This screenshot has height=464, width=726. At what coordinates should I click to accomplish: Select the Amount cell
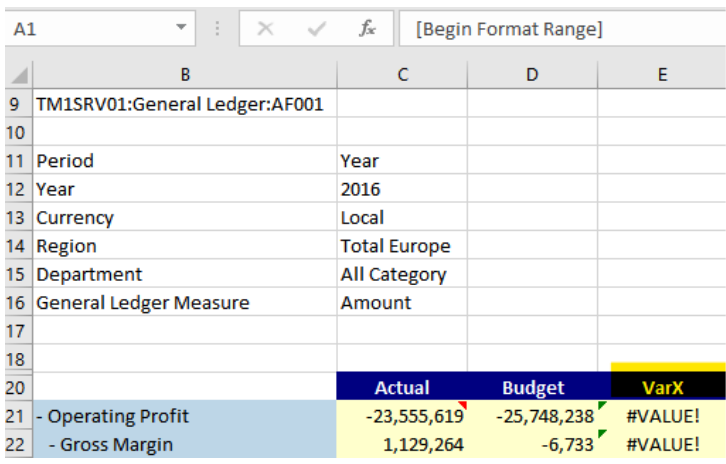[402, 302]
